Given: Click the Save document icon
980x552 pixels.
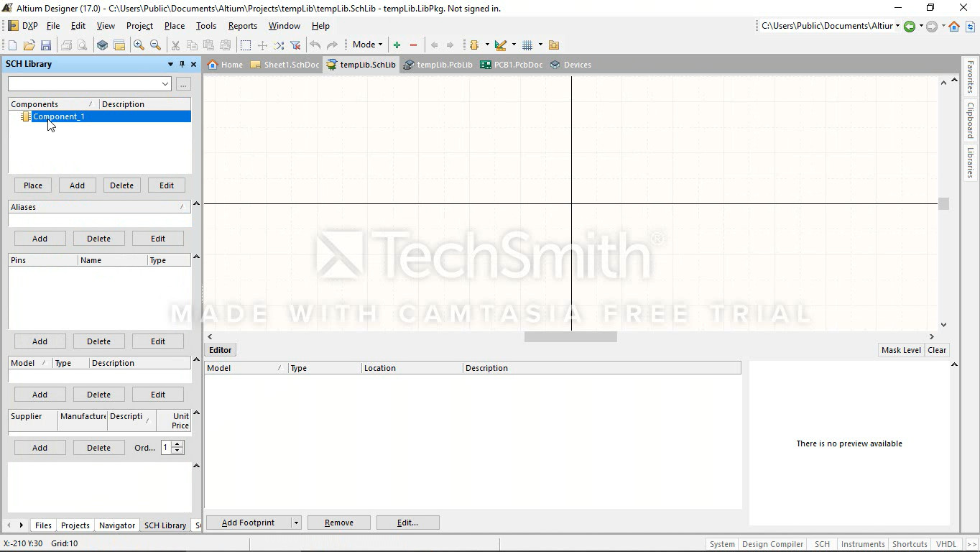Looking at the screenshot, I should tap(46, 45).
